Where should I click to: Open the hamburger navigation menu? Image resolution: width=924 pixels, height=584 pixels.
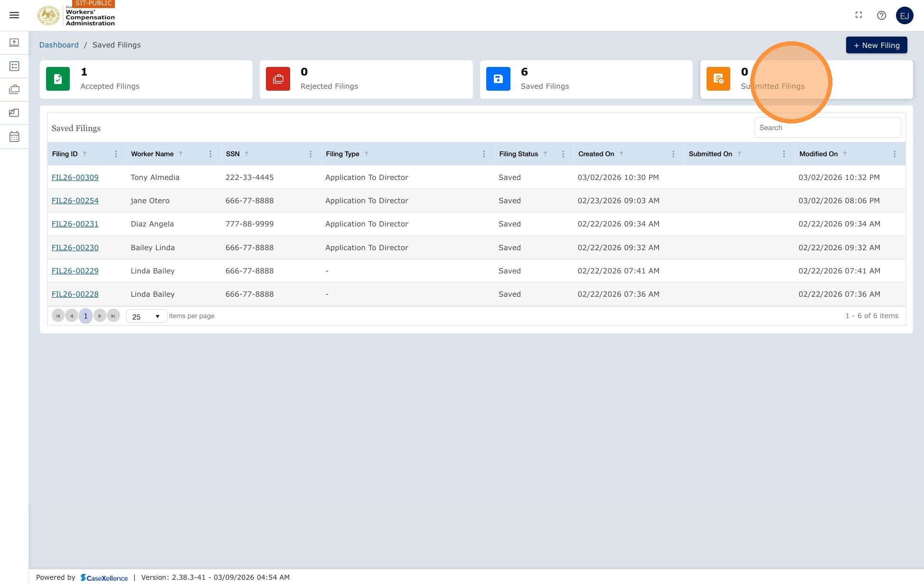pyautogui.click(x=14, y=15)
